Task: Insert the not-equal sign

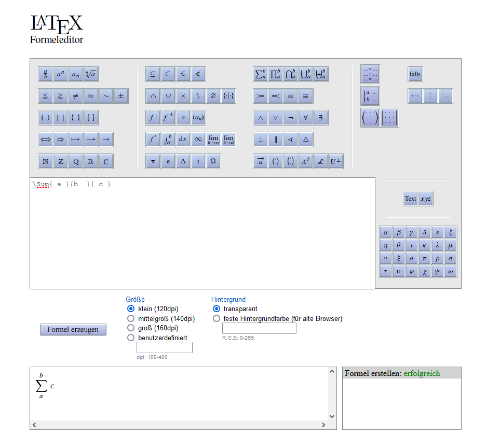Action: click(76, 96)
